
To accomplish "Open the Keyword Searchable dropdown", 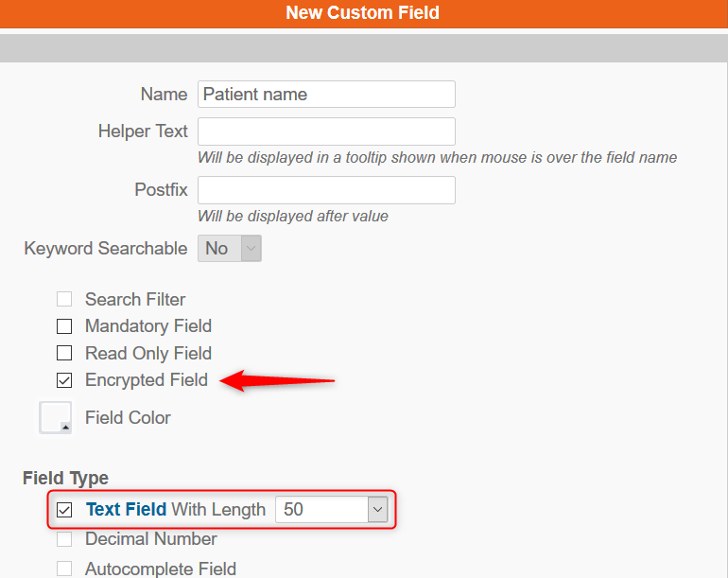I will 230,248.
